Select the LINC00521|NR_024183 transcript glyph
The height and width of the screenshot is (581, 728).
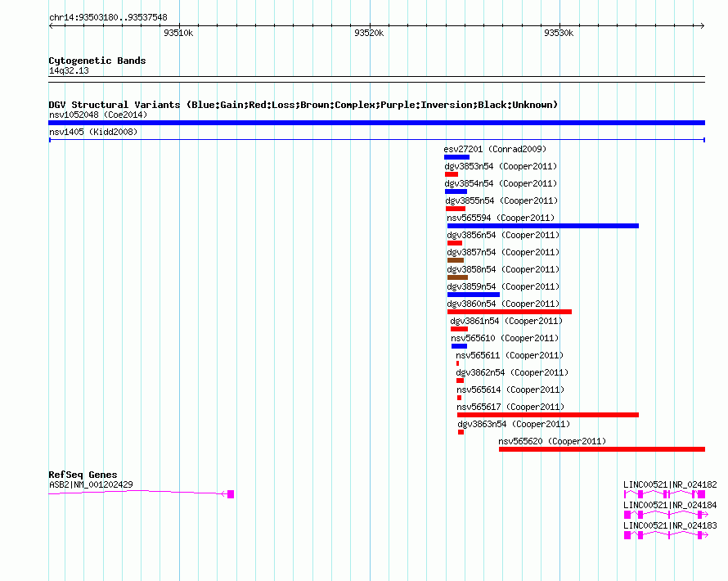pos(666,535)
